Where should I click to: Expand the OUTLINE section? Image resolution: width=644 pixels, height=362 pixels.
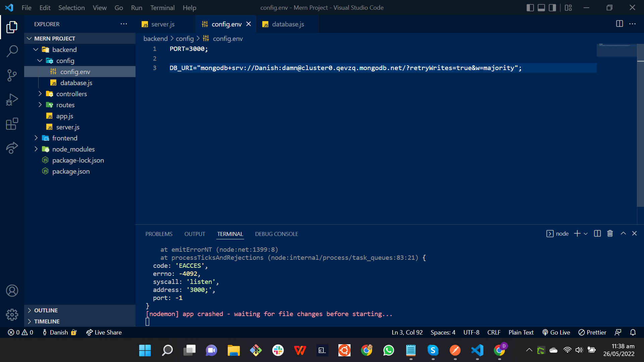pos(80,310)
